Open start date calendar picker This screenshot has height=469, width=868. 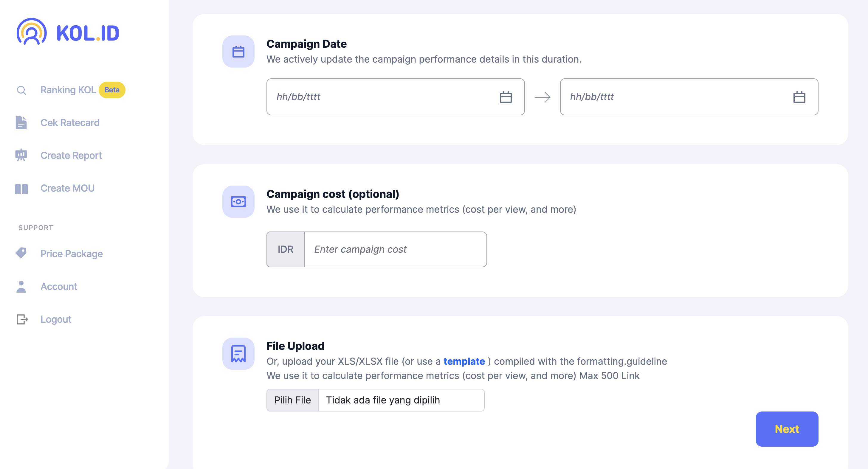point(506,97)
